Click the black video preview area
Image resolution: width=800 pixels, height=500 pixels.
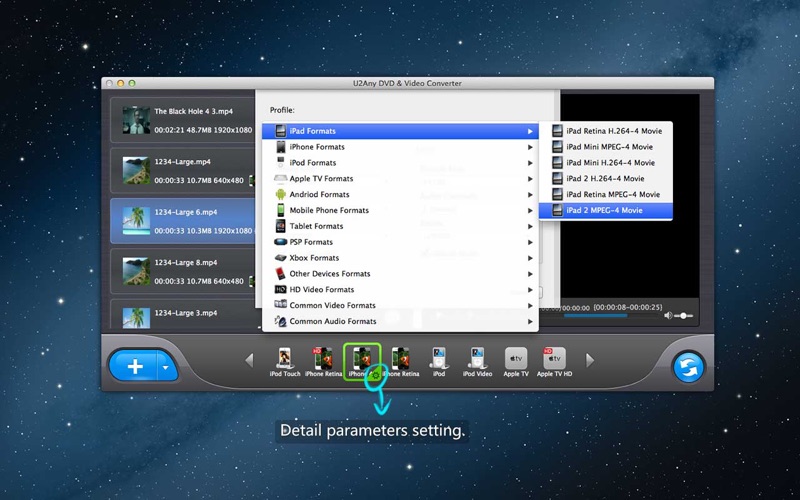pyautogui.click(x=630, y=196)
